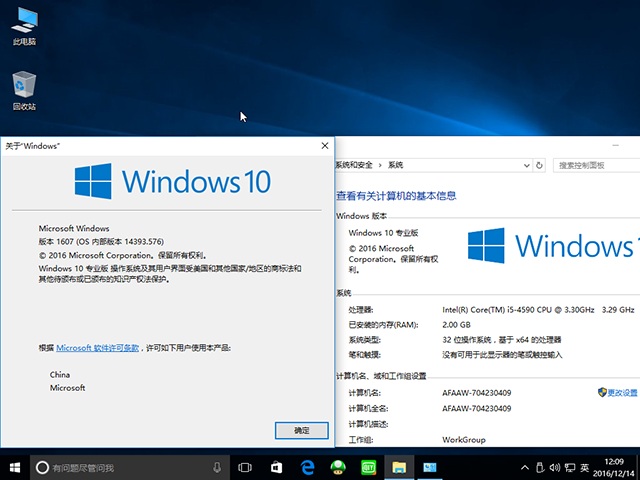Launch Microsoft Edge from the taskbar
Image resolution: width=640 pixels, height=480 pixels.
coord(306,467)
